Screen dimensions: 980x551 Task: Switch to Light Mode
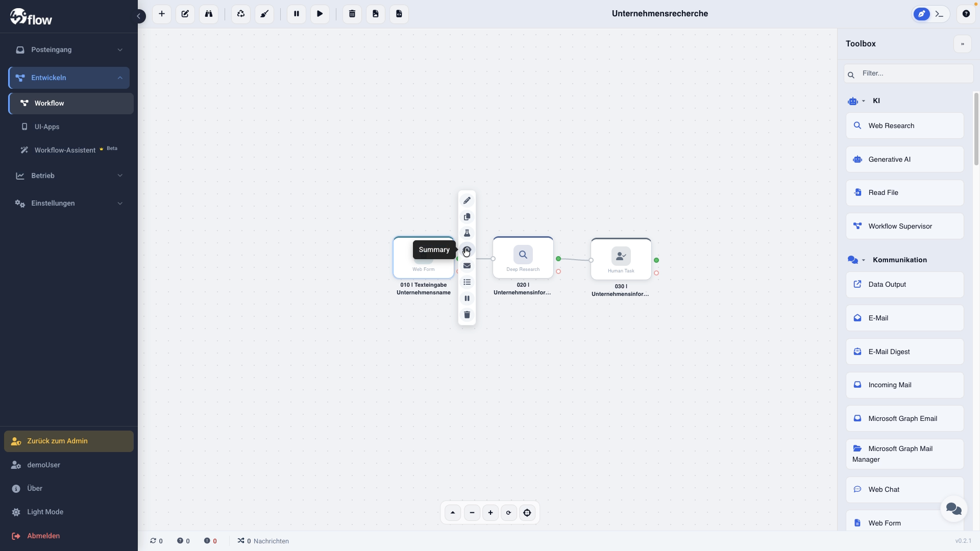coord(45,512)
